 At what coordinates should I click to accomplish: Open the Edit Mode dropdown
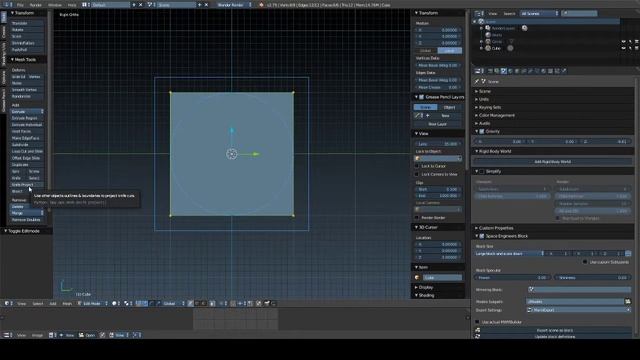[x=93, y=303]
